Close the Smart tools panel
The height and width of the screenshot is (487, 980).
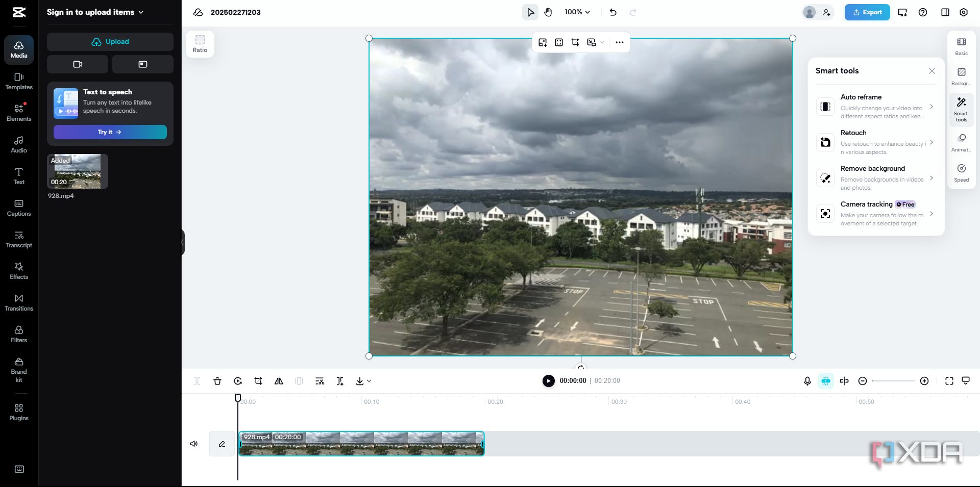click(932, 71)
